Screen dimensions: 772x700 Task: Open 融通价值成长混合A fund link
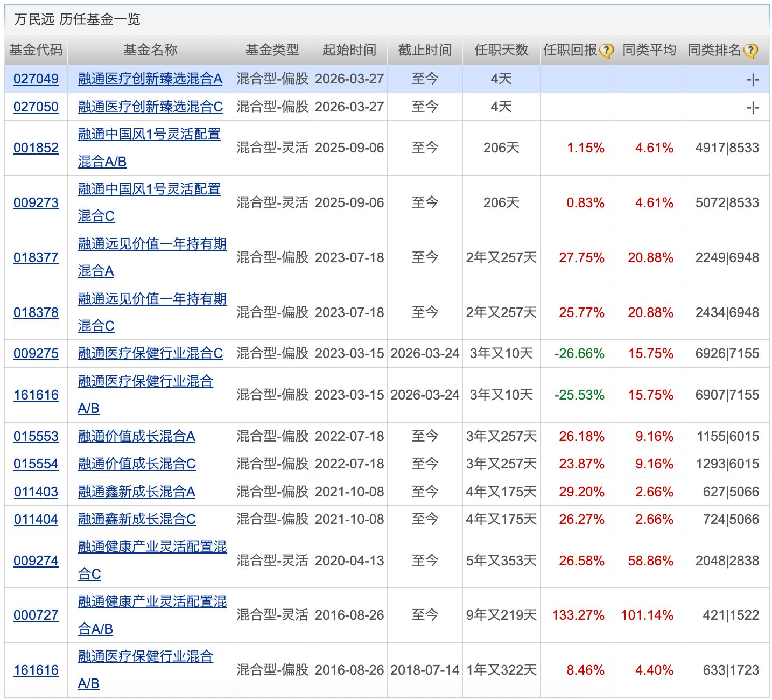(136, 436)
